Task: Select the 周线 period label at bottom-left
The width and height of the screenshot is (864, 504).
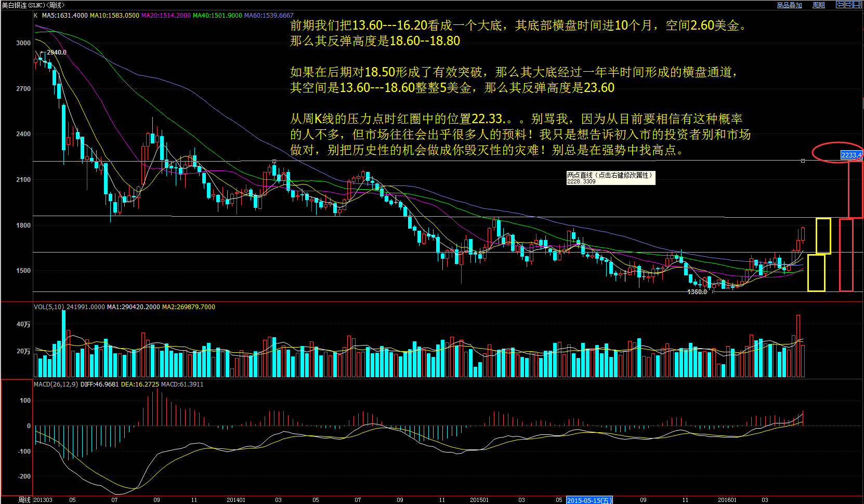Action: pyautogui.click(x=24, y=500)
